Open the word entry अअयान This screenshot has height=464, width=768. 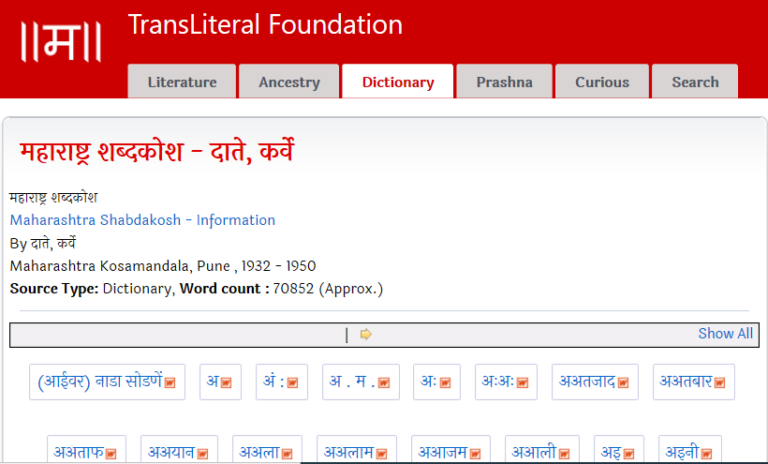click(x=173, y=453)
